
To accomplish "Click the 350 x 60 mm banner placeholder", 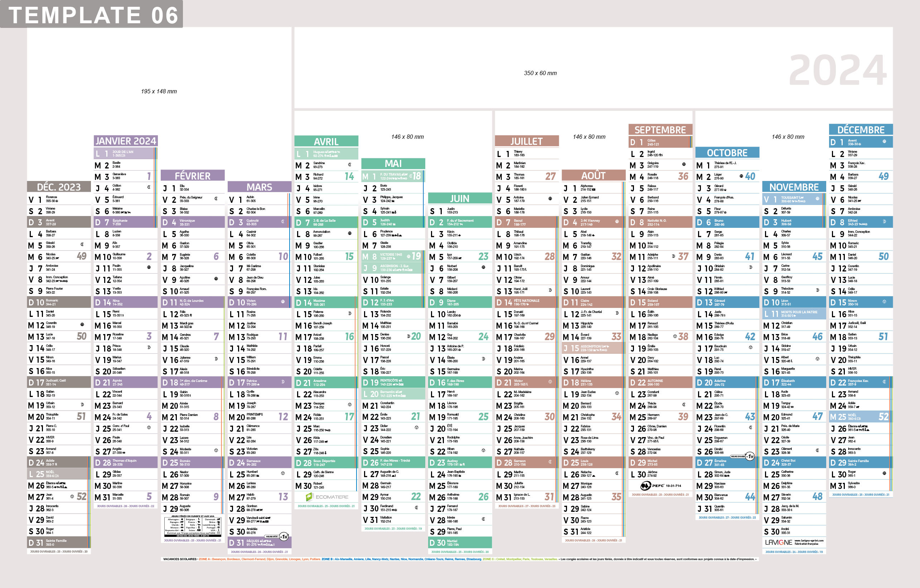I will pos(540,73).
